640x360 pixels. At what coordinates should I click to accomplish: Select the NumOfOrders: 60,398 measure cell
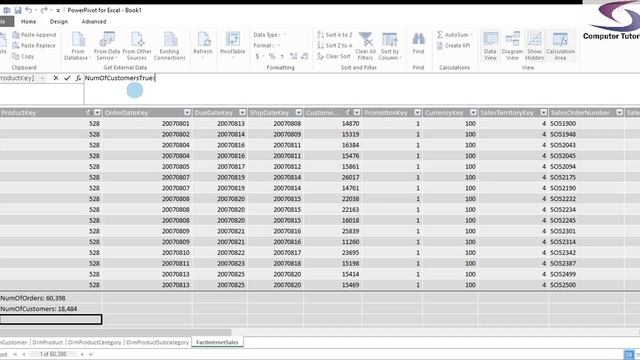tap(51, 298)
